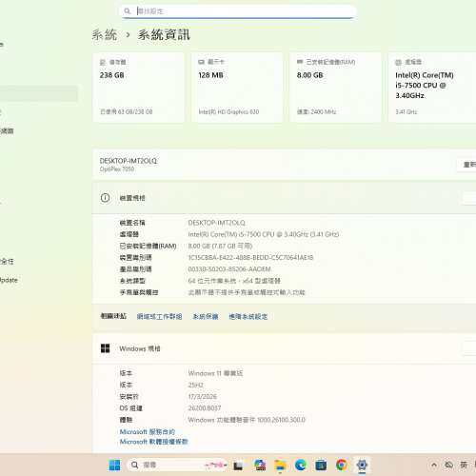Open the storage card showing 238 GB
476x476 pixels.
click(x=138, y=88)
